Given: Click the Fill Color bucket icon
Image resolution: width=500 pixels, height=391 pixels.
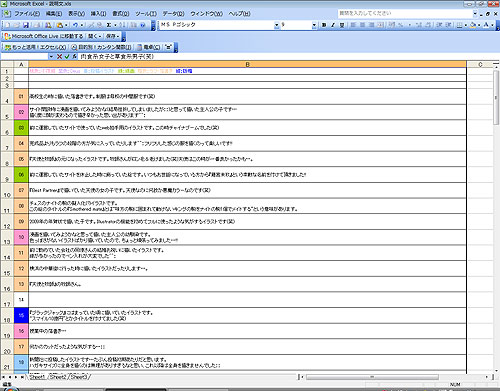Looking at the screenshot, I should click(x=473, y=25).
